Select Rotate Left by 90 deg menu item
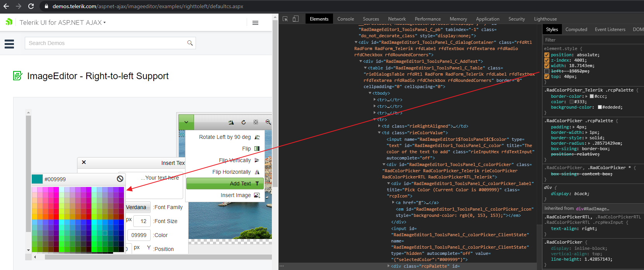This screenshot has height=270, width=644. (x=225, y=137)
